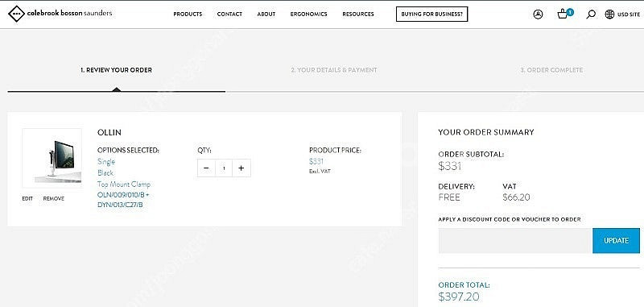Open the Contact menu item
Viewport: 644px width, 307px height.
[x=229, y=15]
